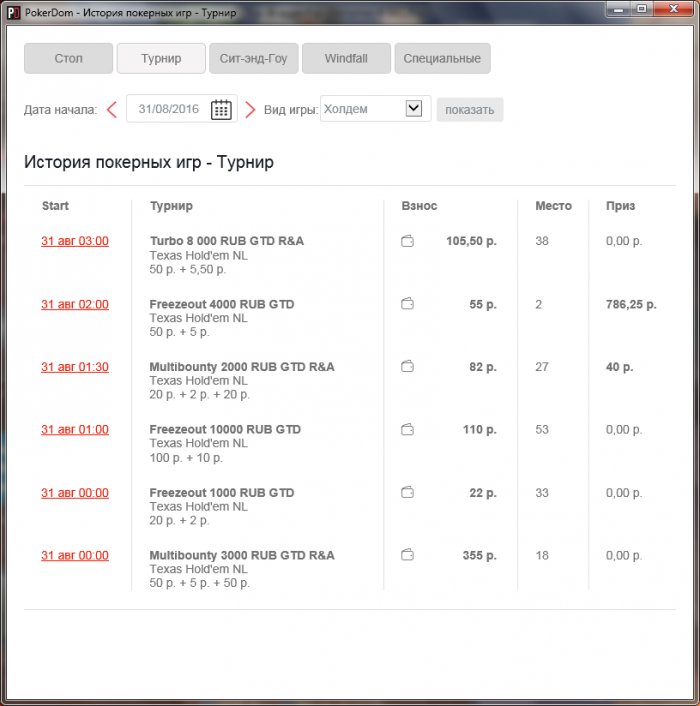Click the показать button
700x706 pixels.
[470, 110]
